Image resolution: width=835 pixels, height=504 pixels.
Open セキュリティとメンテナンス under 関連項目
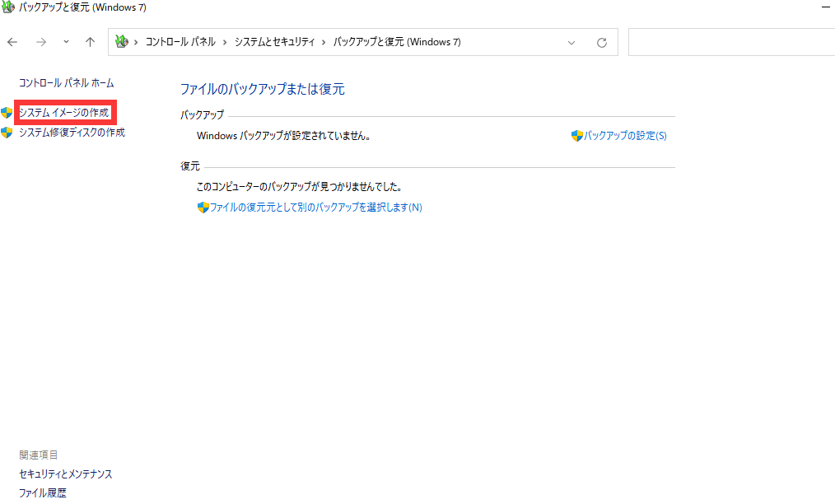(66, 474)
